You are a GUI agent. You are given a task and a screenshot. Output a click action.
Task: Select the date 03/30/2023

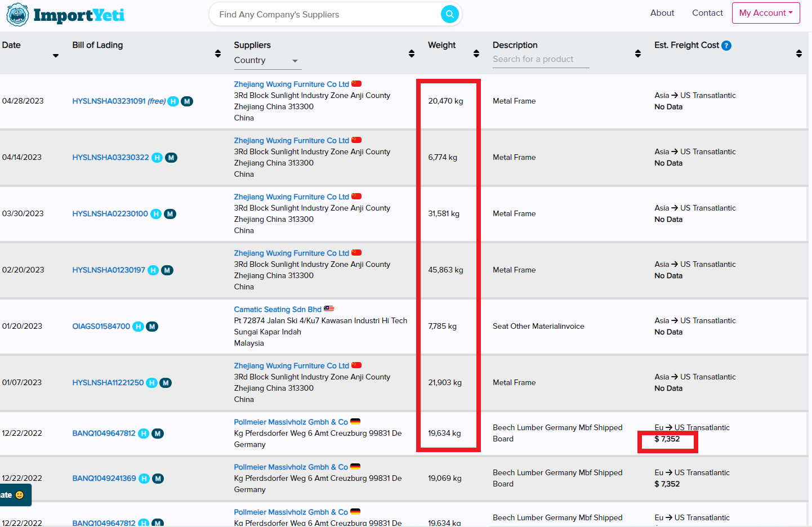coord(23,214)
